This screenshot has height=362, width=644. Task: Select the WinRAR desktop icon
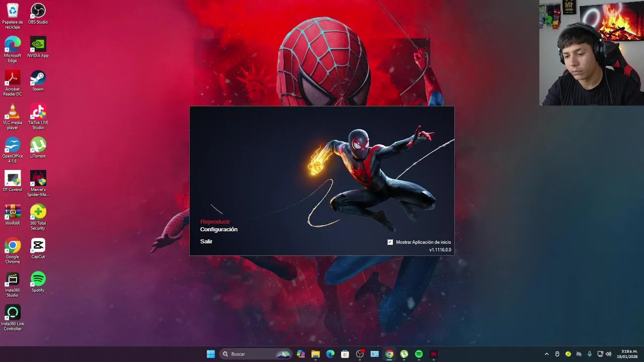click(13, 215)
